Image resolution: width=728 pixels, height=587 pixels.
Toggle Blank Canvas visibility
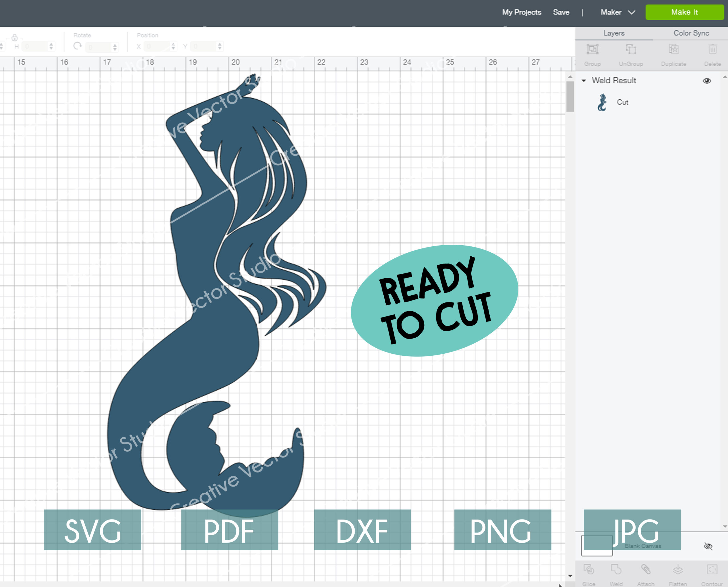(x=708, y=546)
